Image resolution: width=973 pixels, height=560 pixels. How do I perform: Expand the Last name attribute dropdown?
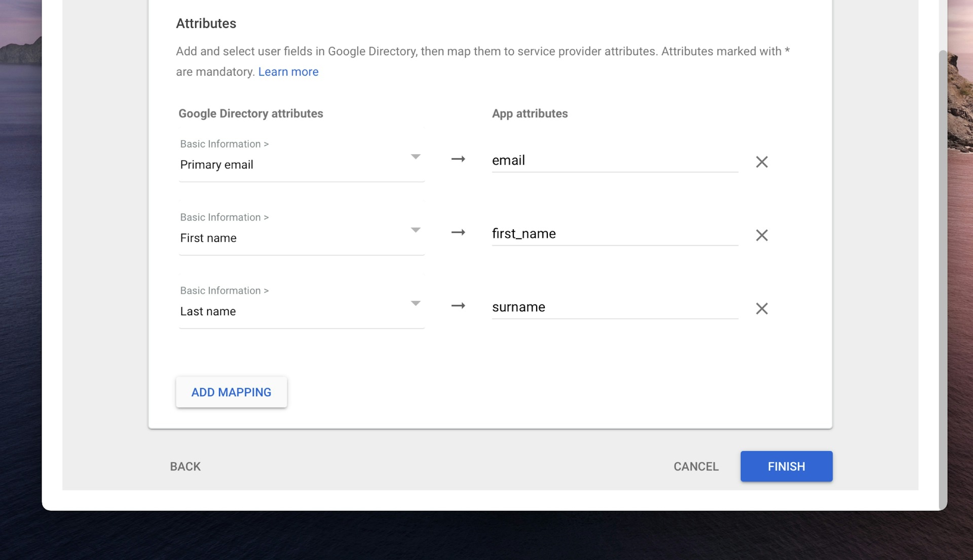415,304
